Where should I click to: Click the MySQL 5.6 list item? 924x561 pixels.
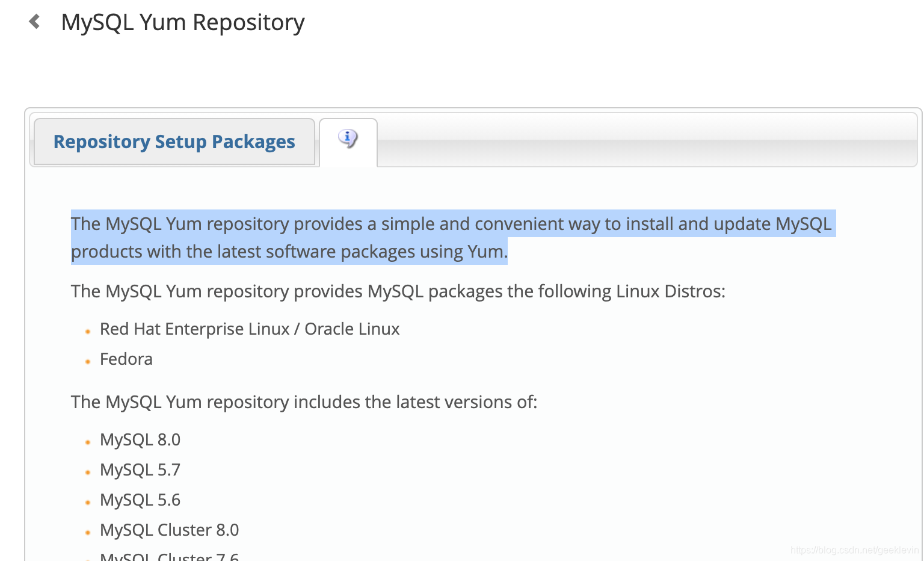tap(140, 500)
